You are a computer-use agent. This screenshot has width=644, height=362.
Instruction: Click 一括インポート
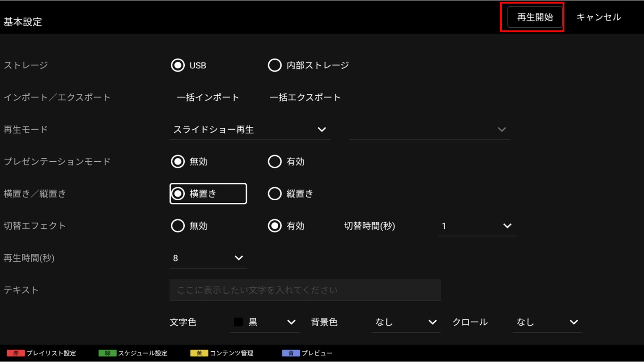tap(208, 97)
